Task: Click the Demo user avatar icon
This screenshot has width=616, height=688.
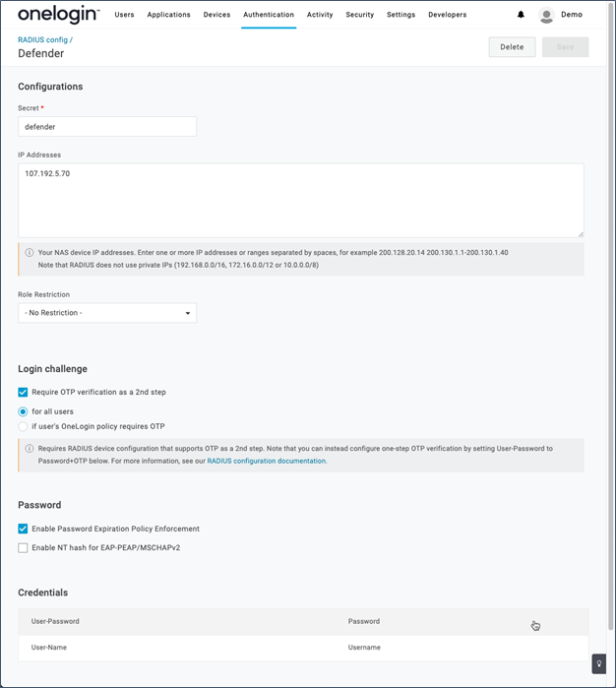Action: click(x=546, y=15)
